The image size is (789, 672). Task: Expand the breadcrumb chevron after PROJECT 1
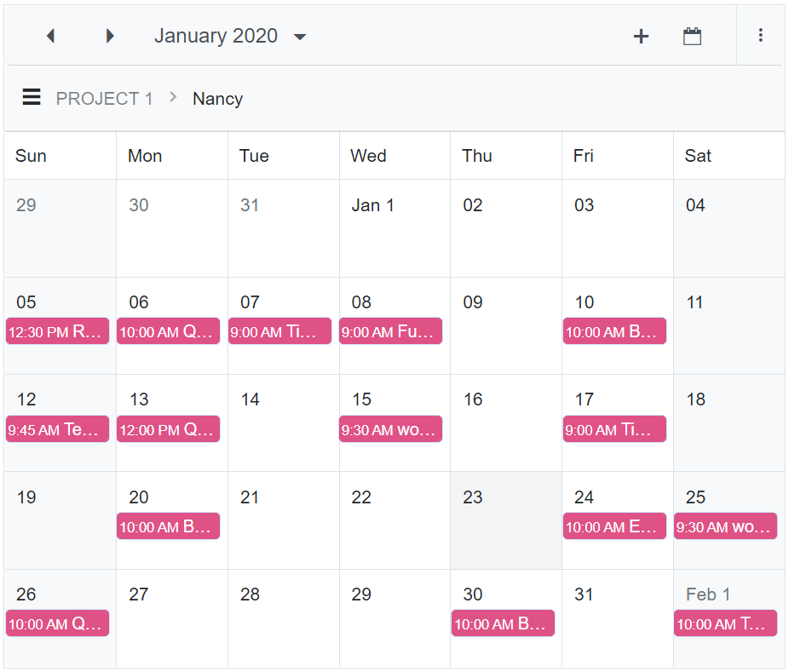pos(173,98)
